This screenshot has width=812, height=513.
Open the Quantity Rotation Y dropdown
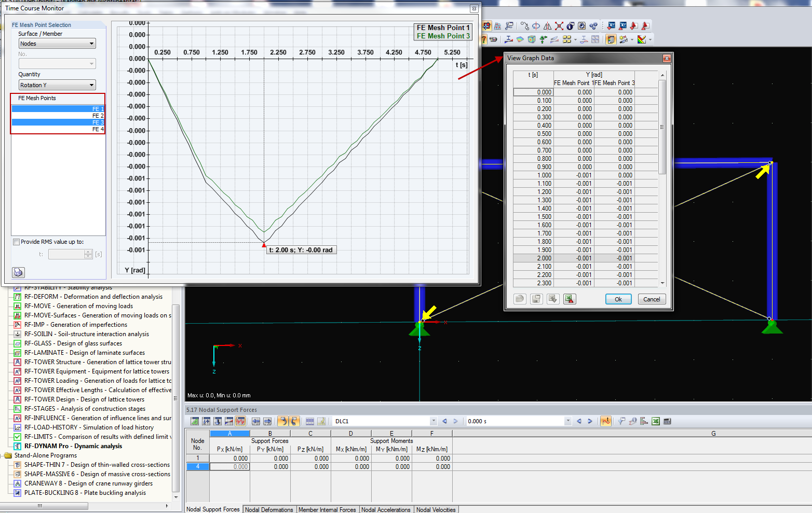pyautogui.click(x=58, y=85)
